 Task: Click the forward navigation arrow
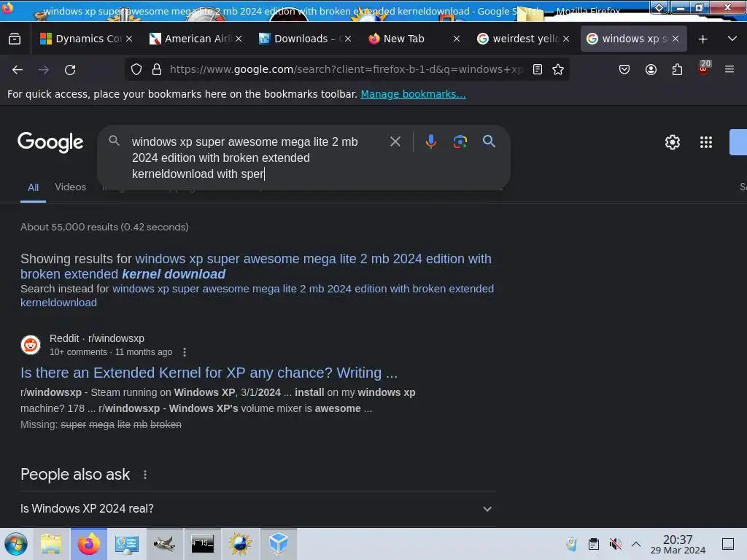(44, 69)
